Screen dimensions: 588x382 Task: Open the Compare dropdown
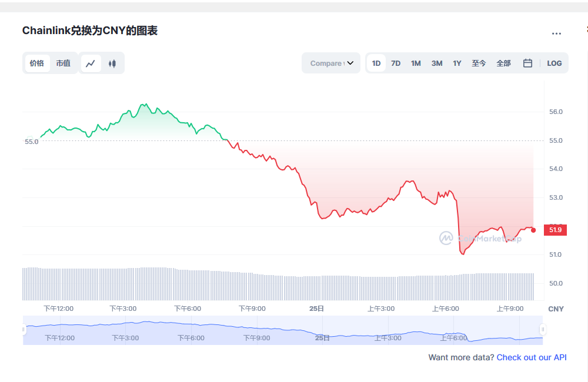tap(331, 63)
